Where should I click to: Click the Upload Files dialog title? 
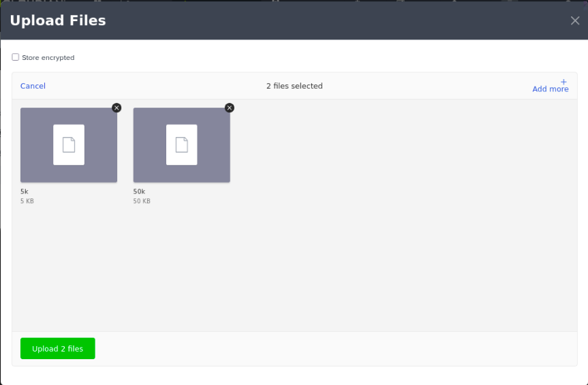[x=58, y=20]
